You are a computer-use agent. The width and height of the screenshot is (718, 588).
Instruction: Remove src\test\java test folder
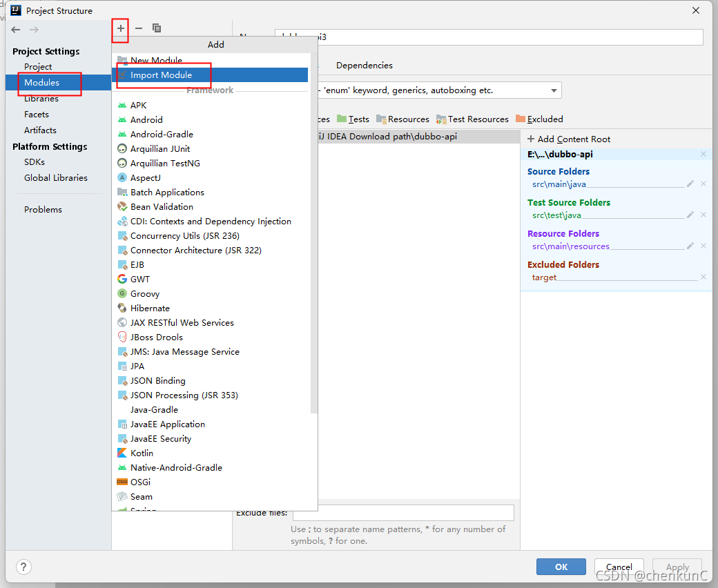704,215
